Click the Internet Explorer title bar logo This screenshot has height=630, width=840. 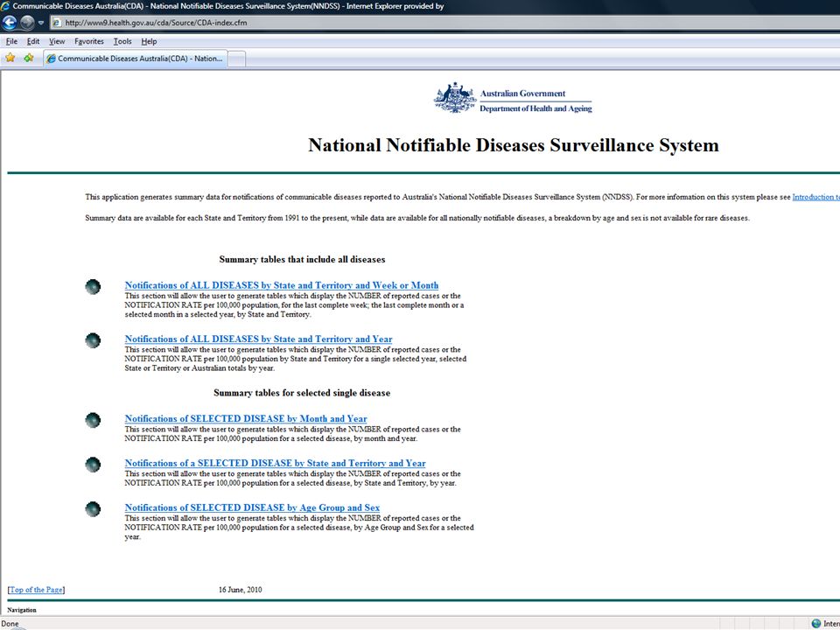5,6
